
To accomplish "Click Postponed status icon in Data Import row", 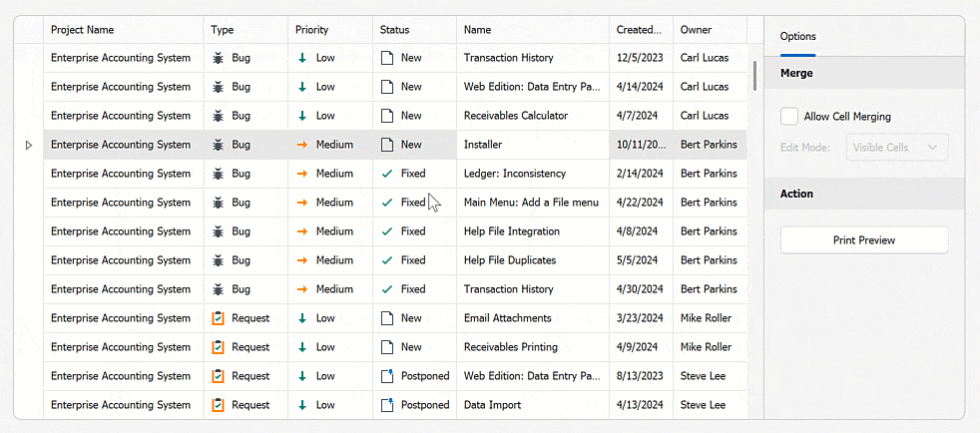I will 387,405.
